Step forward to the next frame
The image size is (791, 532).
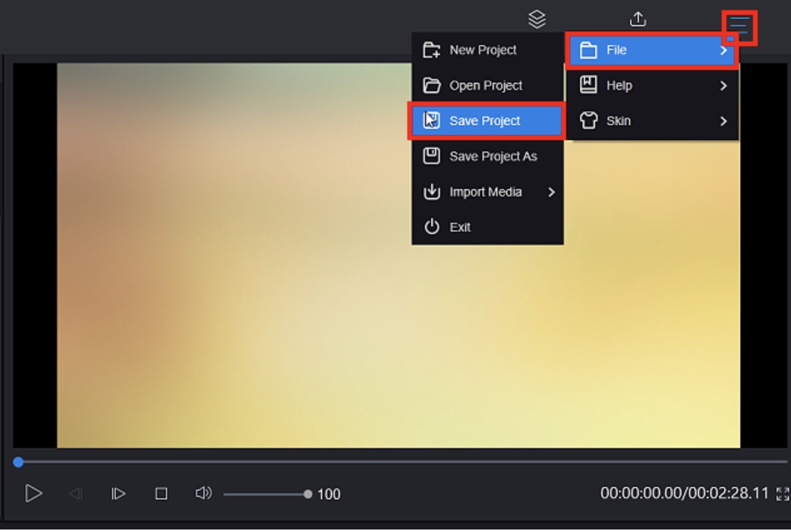[x=118, y=494]
